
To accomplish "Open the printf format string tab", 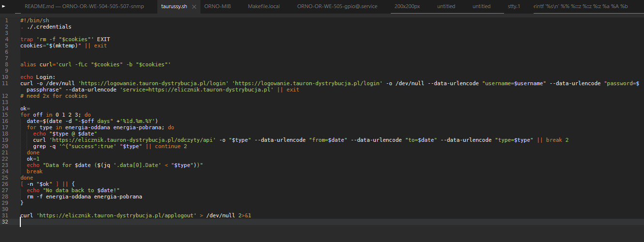I will pos(580,6).
